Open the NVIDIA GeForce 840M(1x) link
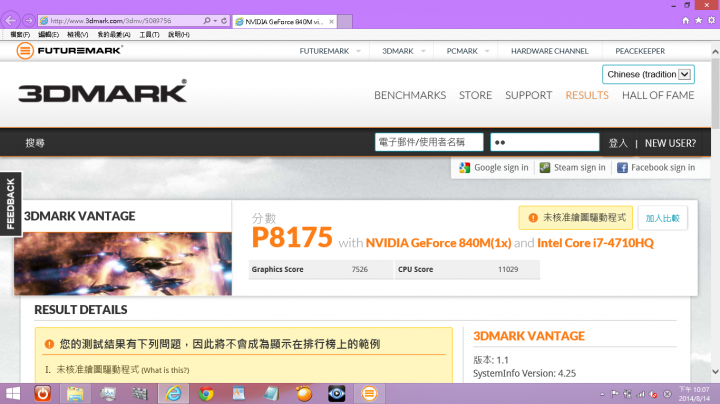 [438, 243]
